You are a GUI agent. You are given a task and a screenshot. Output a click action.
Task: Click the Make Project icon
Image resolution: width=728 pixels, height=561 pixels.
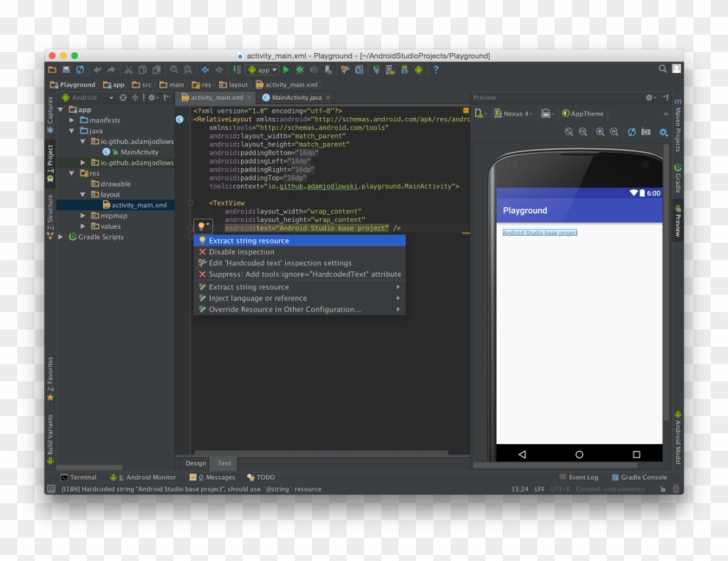(x=237, y=69)
